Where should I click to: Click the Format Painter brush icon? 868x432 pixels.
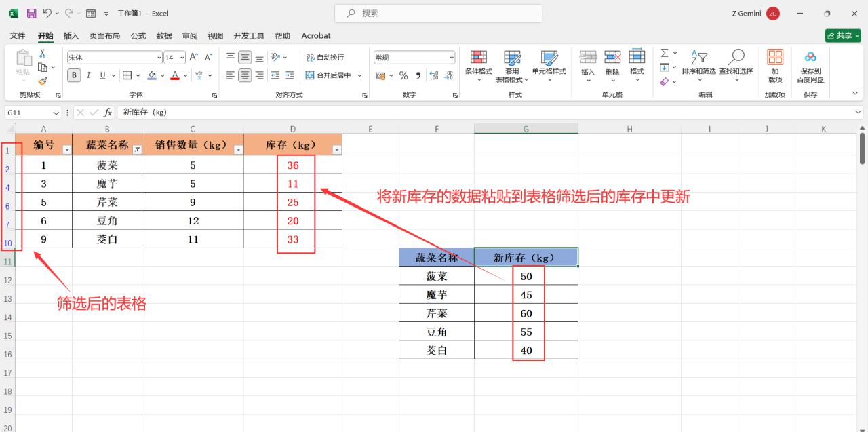(x=43, y=81)
